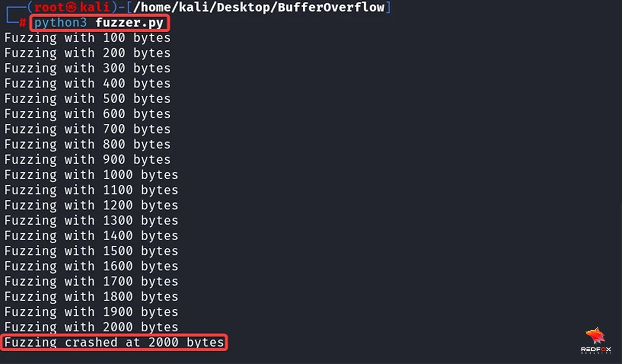The height and width of the screenshot is (364, 622).
Task: Click the 'Fuzzing crashed at 2000 bytes' line
Action: click(x=114, y=343)
